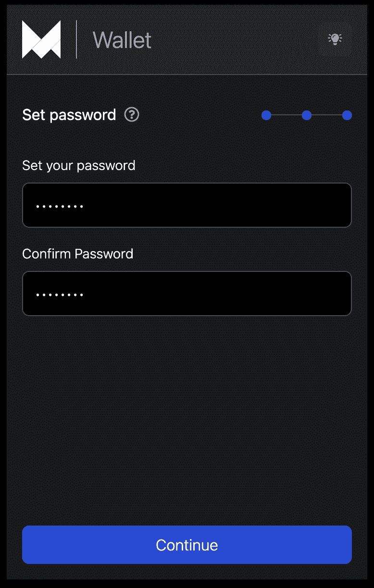Click the first progress step dot
Image resolution: width=374 pixels, height=588 pixels.
pyautogui.click(x=266, y=115)
